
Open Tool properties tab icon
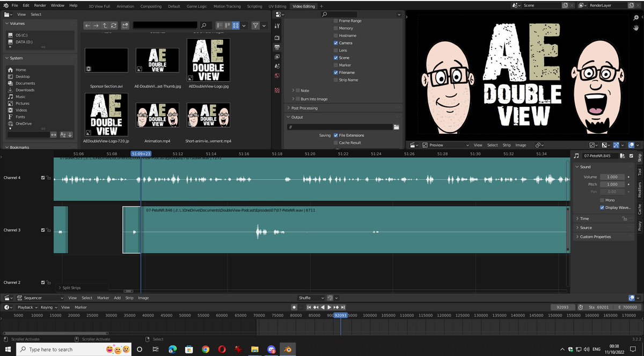277,26
